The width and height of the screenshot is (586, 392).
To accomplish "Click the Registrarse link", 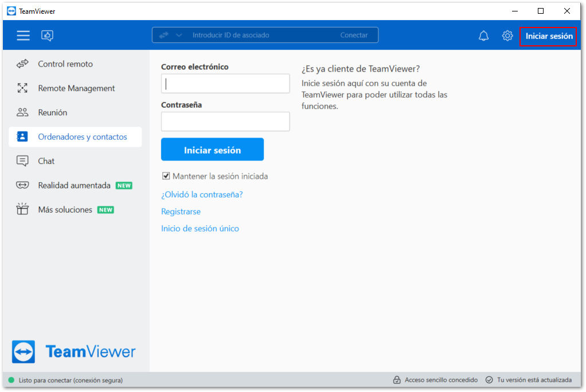I will coord(181,211).
